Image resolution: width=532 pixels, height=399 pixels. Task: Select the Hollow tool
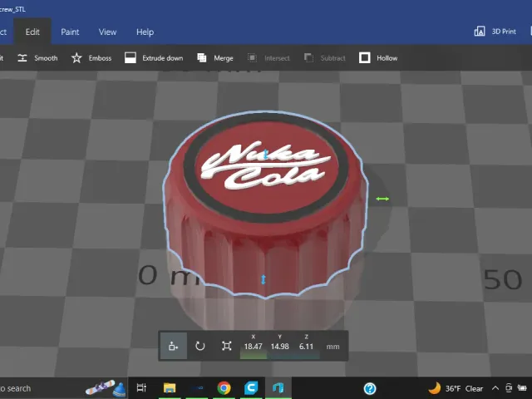[x=378, y=58]
